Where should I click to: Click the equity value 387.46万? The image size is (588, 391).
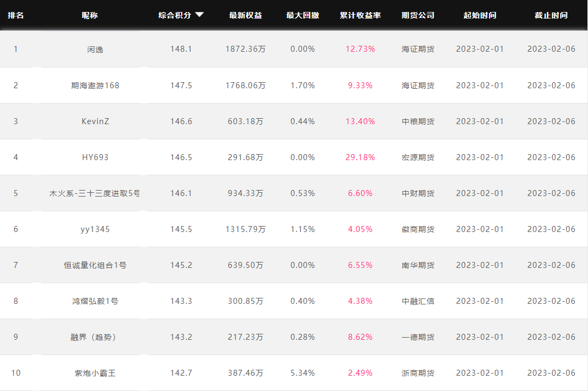(246, 373)
